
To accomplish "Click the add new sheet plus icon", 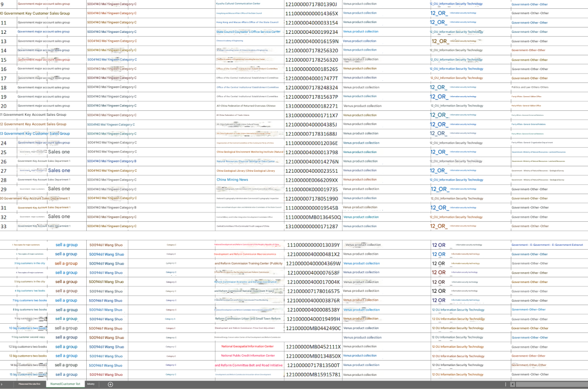I will [110, 384].
